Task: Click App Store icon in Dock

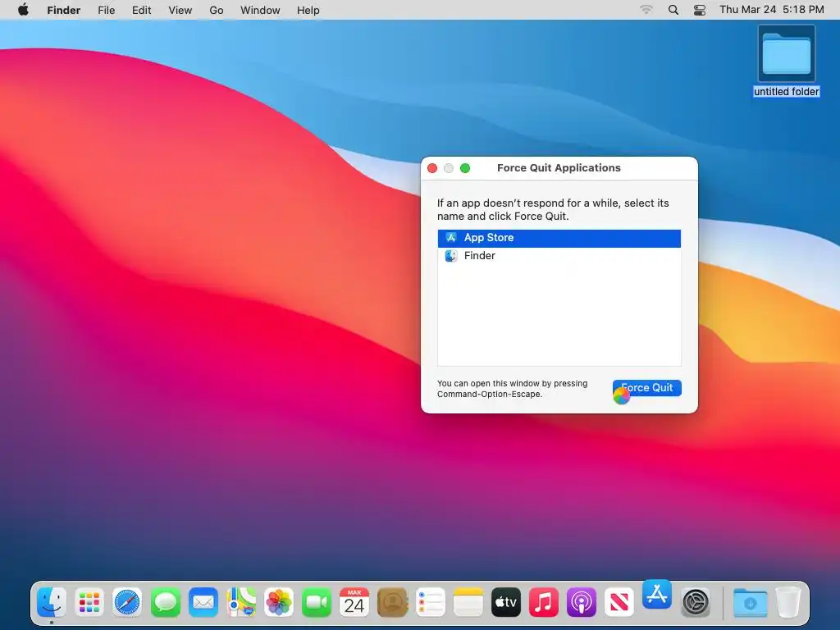Action: click(x=657, y=595)
